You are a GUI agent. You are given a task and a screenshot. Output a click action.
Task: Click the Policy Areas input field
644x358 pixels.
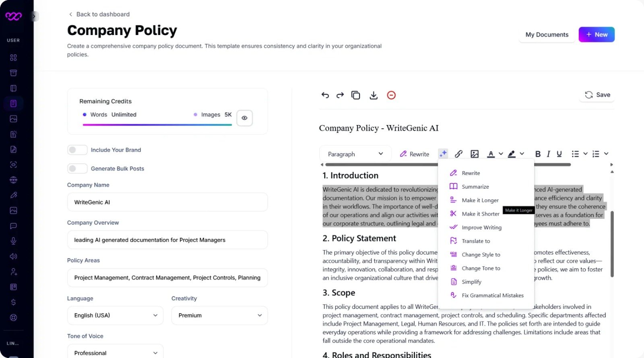click(x=167, y=278)
